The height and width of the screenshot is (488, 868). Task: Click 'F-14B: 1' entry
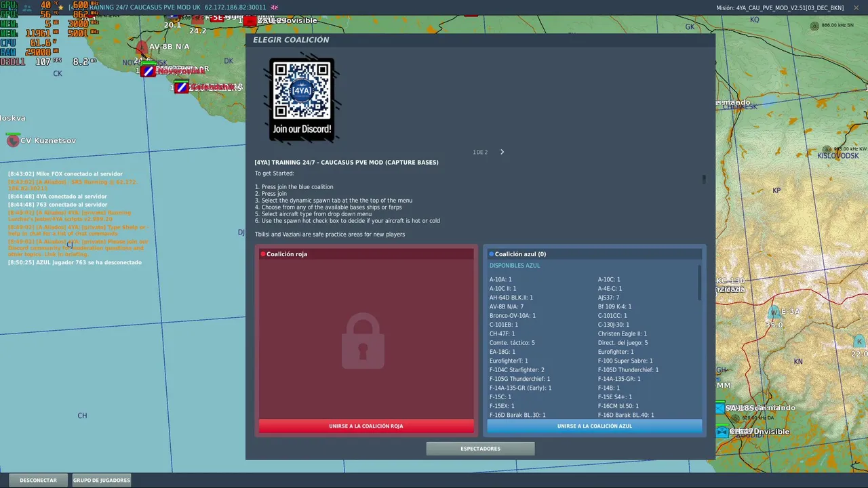[608, 388]
